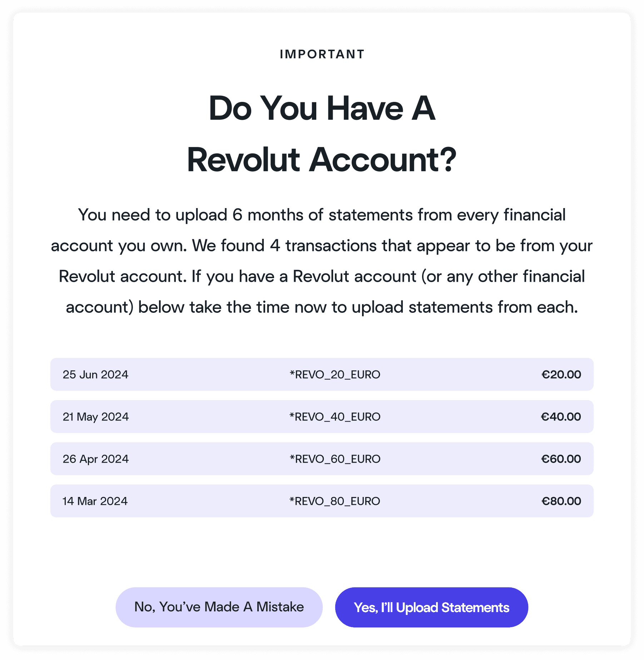Click the €60.00 amount
Image resolution: width=644 pixels, height=660 pixels.
(x=561, y=459)
